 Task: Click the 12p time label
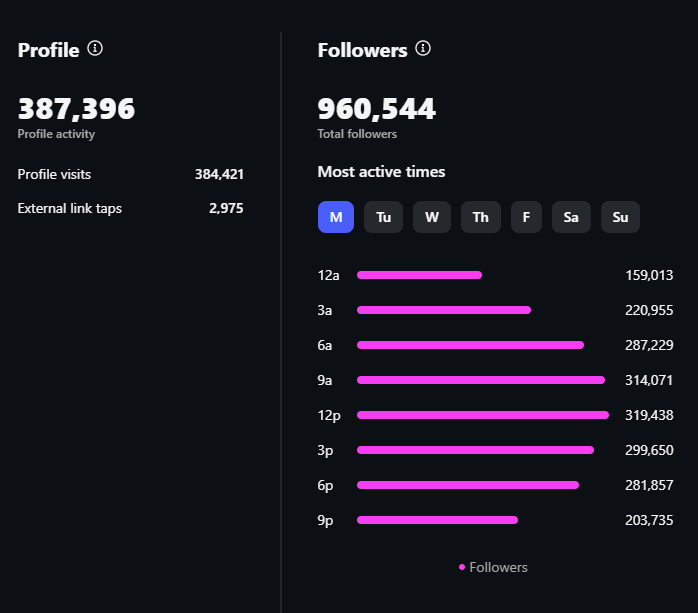(329, 415)
